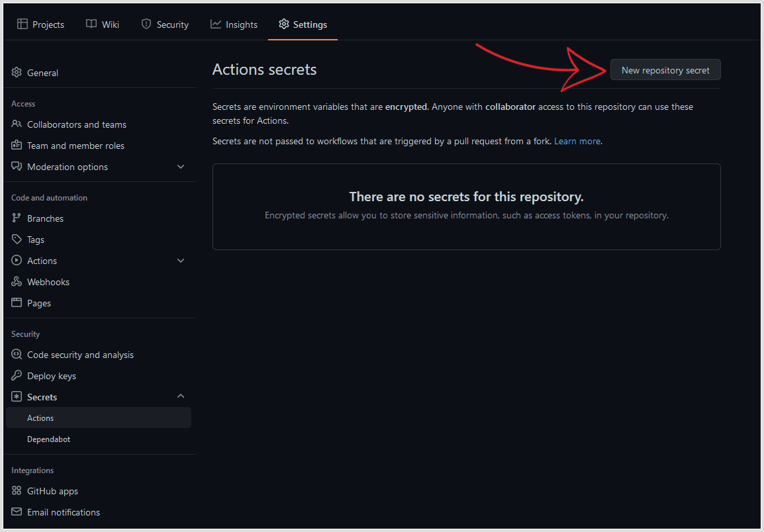Select Dependabot under Secrets
This screenshot has height=532, width=764.
(48, 439)
